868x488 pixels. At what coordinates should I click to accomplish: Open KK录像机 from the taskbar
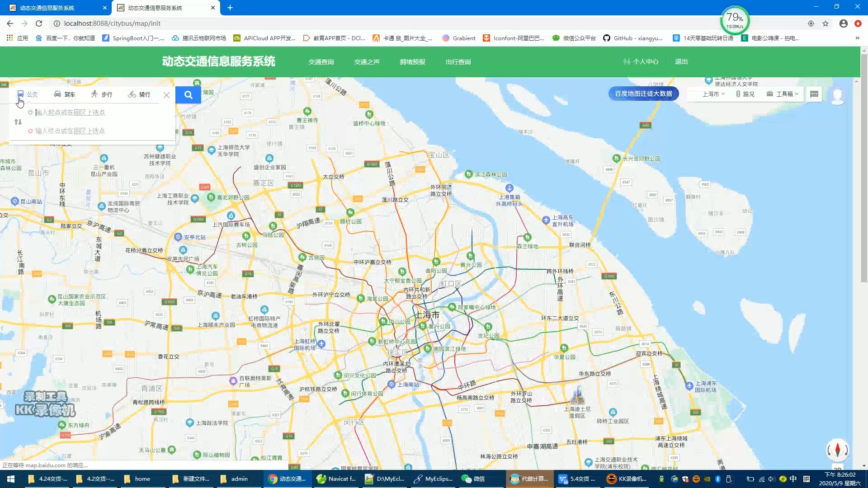click(627, 479)
